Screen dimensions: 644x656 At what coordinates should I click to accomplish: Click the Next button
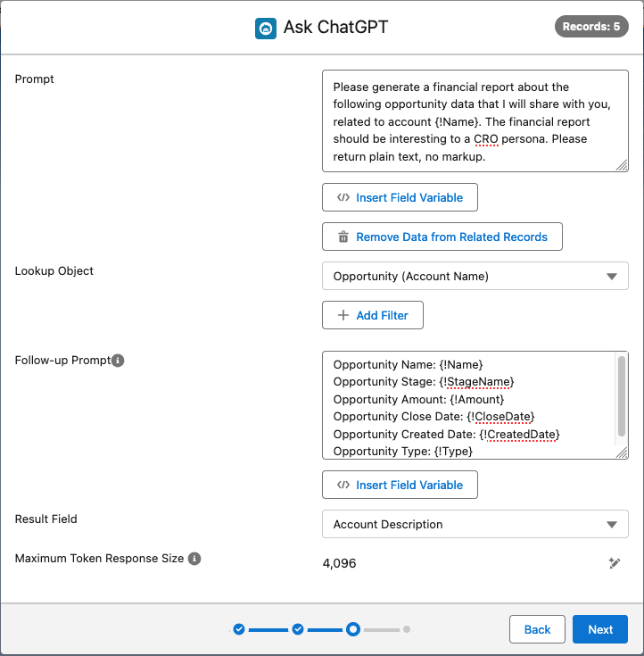(x=600, y=629)
